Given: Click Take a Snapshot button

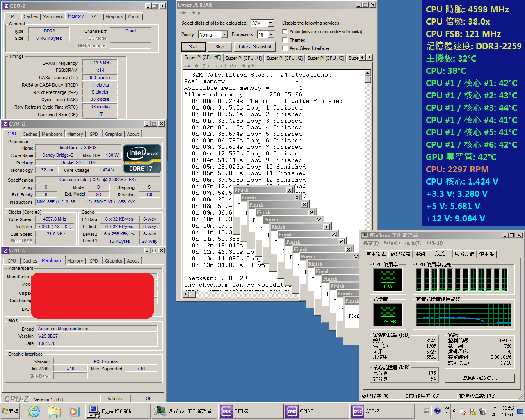Looking at the screenshot, I should (254, 47).
